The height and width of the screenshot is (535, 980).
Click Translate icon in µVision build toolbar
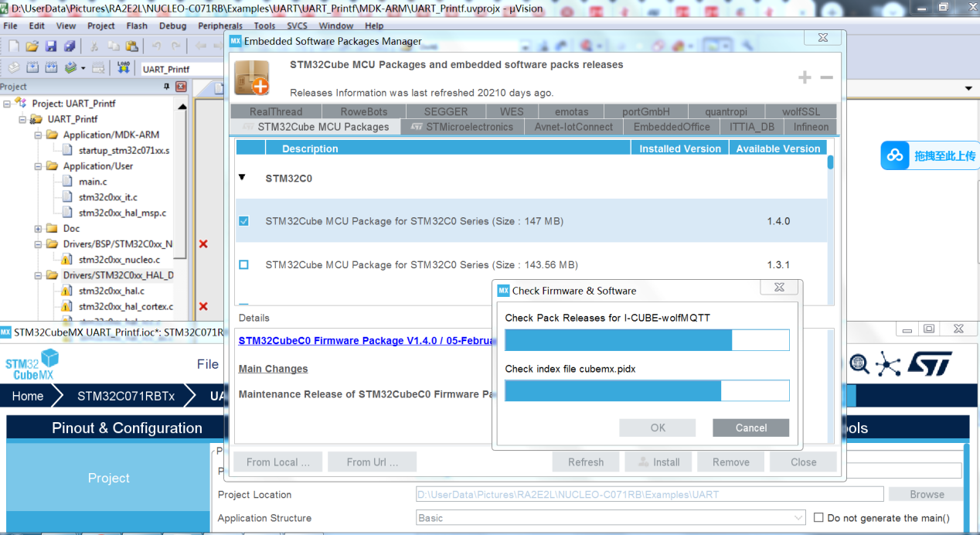click(x=13, y=68)
